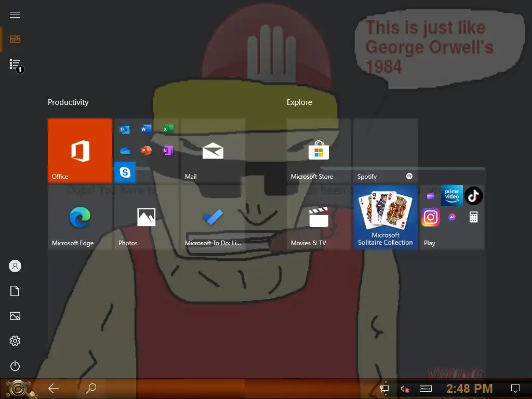Open Messenger in Play folder
Image resolution: width=532 pixels, height=399 pixels.
(x=452, y=217)
